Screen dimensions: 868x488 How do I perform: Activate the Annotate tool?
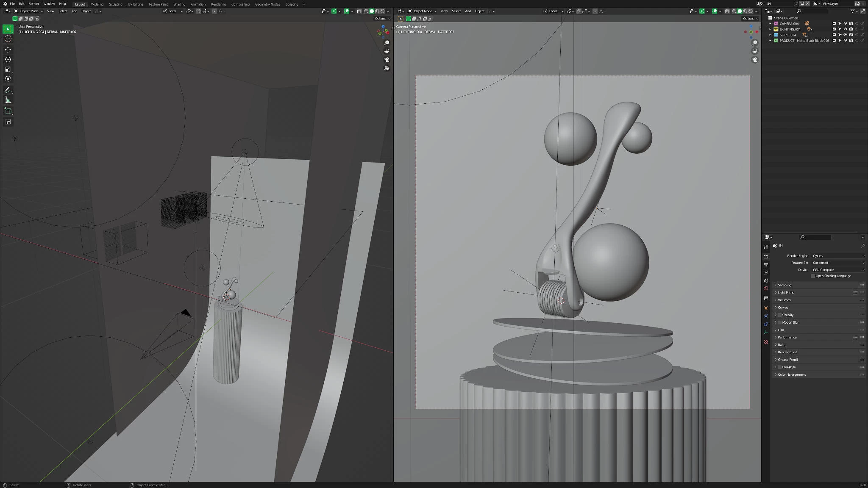(x=8, y=90)
